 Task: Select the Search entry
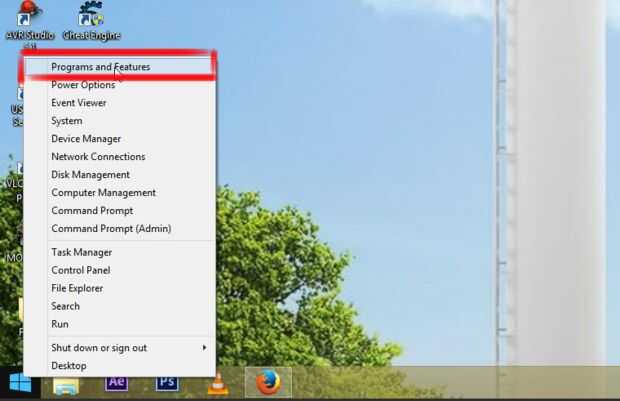tap(120, 306)
